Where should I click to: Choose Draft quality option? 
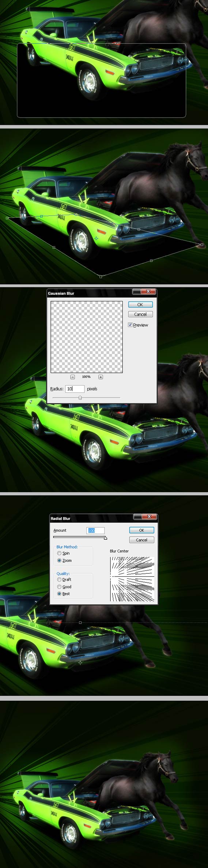(59, 580)
